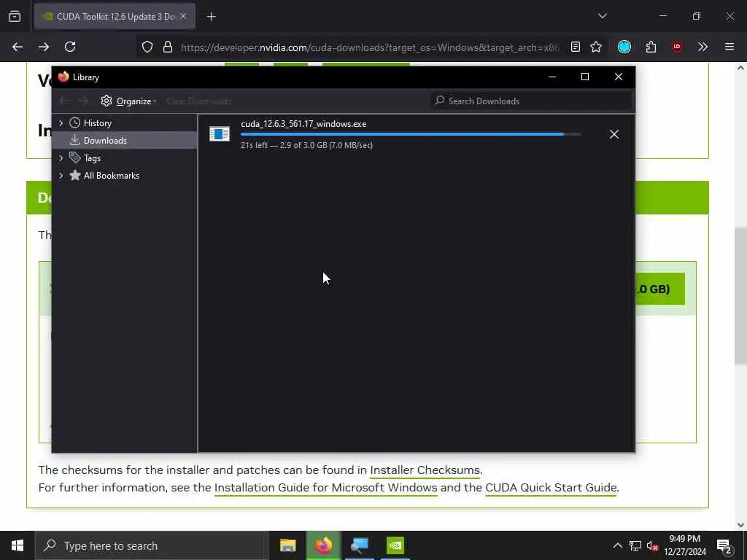Image resolution: width=747 pixels, height=560 pixels.
Task: Bookmark this page with the star icon
Action: coord(596,47)
